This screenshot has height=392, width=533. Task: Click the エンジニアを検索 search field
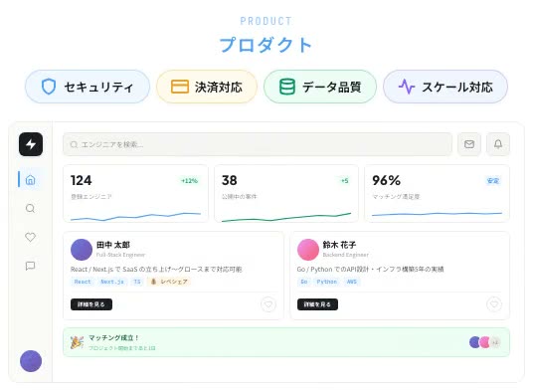tap(258, 144)
